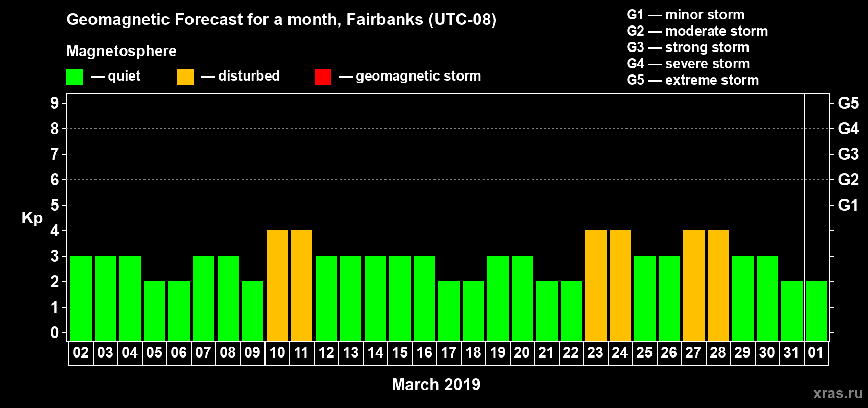Select the orange bar for March 11

302,285
